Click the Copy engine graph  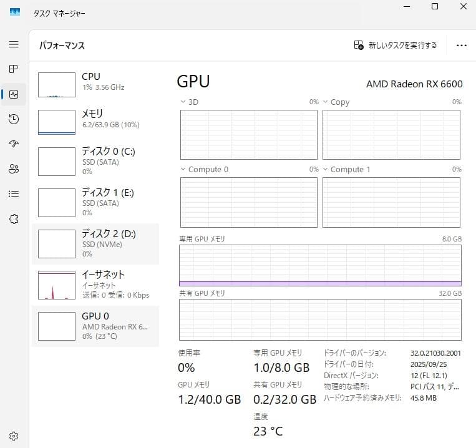pos(391,135)
